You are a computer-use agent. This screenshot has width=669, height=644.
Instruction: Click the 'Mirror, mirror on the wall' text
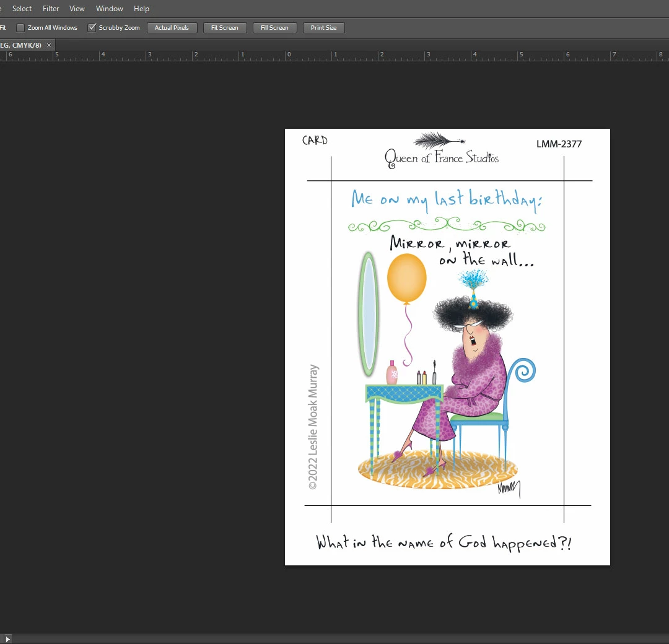[x=461, y=251]
